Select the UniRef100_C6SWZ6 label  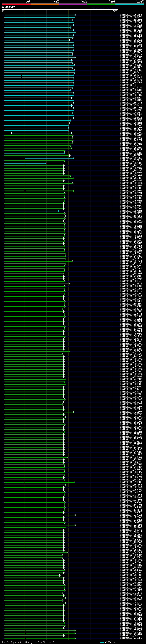tap(131, 40)
